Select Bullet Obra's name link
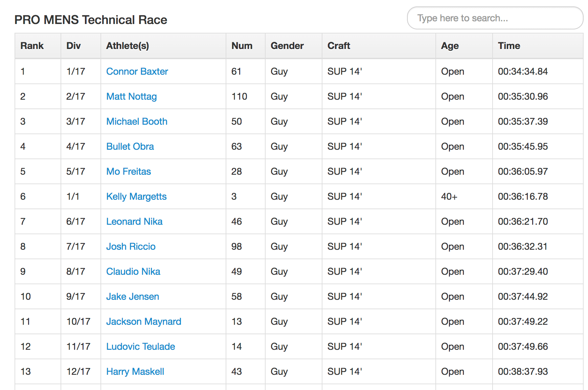The width and height of the screenshot is (588, 390). (x=130, y=146)
